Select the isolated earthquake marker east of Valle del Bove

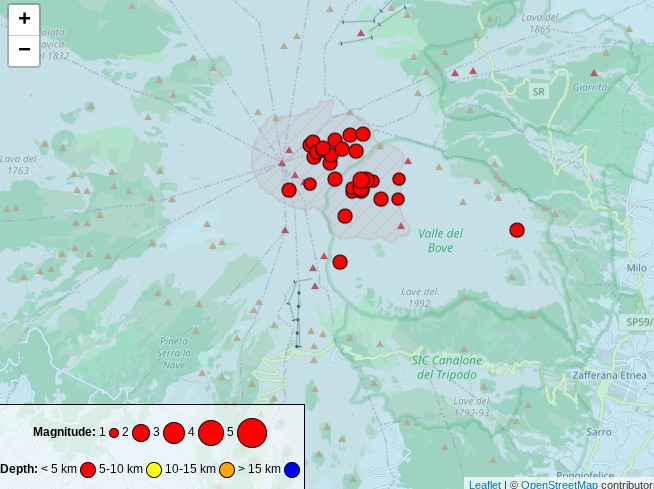tap(517, 230)
